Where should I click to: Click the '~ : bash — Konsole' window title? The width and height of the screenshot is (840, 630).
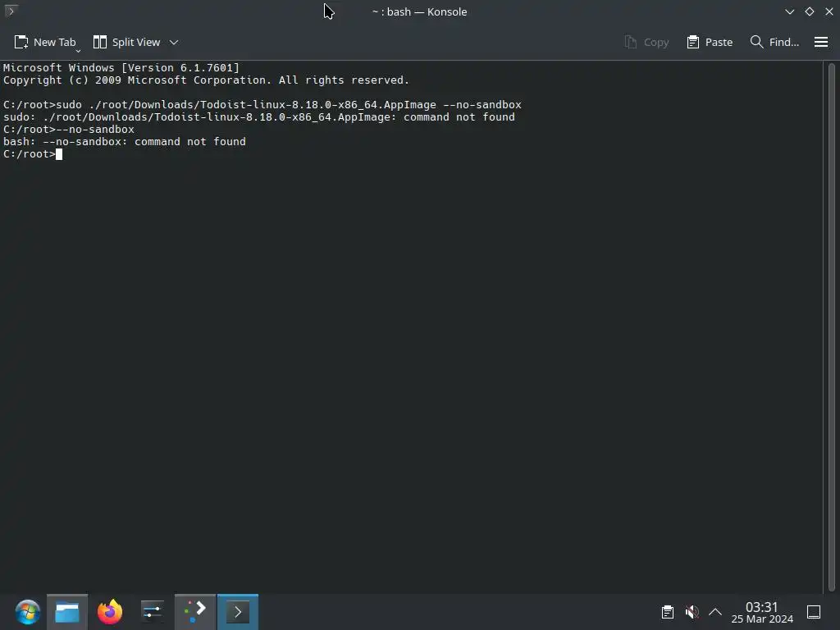tap(419, 11)
